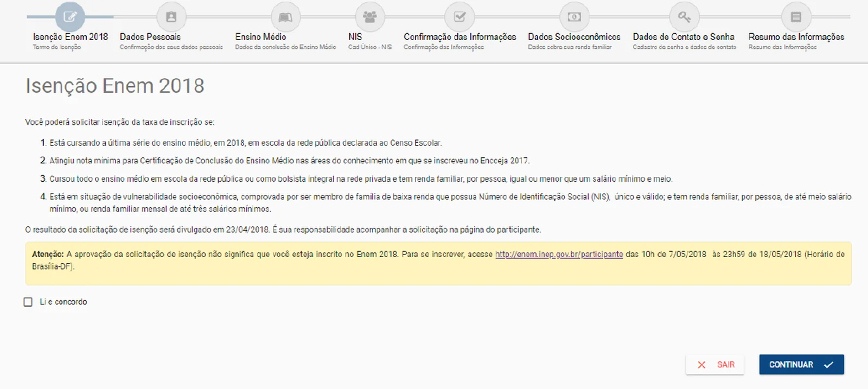
Task: Check the 'Li e concordo' checkbox
Action: [x=28, y=302]
